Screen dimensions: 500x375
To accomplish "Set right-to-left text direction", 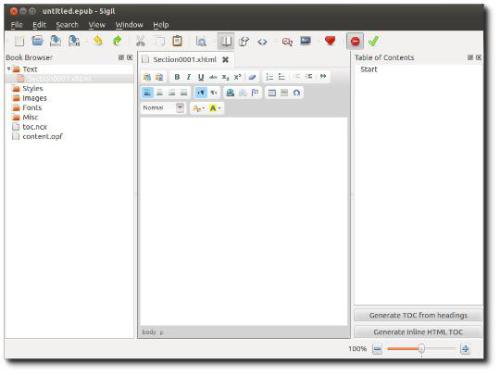I will [214, 93].
